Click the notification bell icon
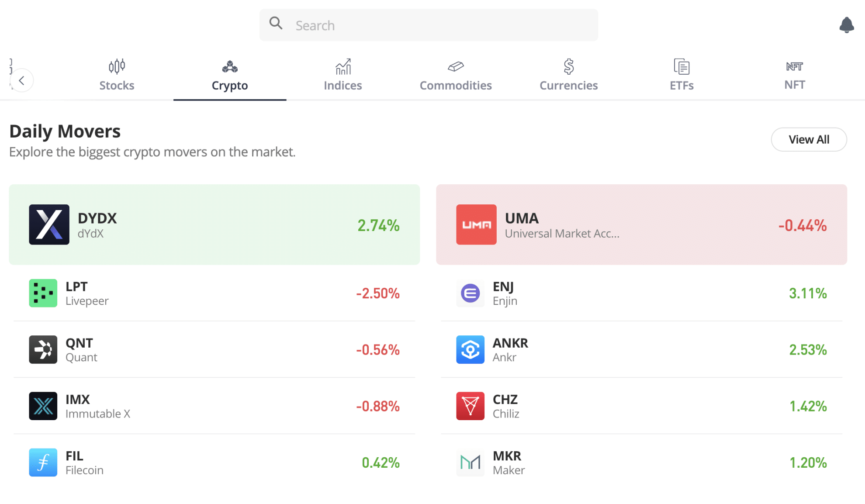The image size is (865, 504). tap(846, 25)
